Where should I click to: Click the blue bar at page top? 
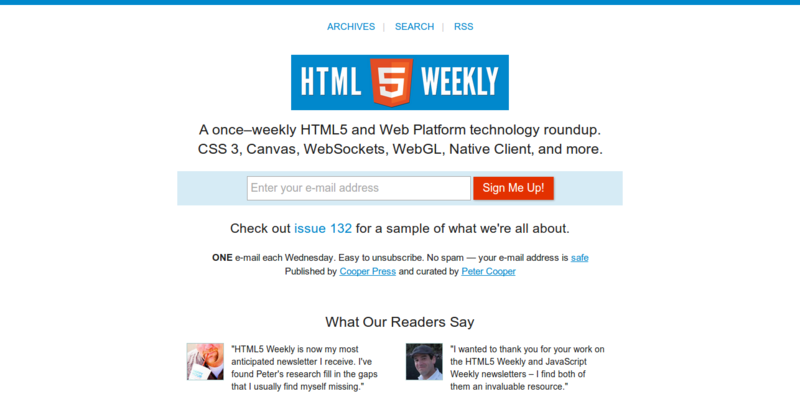tap(400, 2)
